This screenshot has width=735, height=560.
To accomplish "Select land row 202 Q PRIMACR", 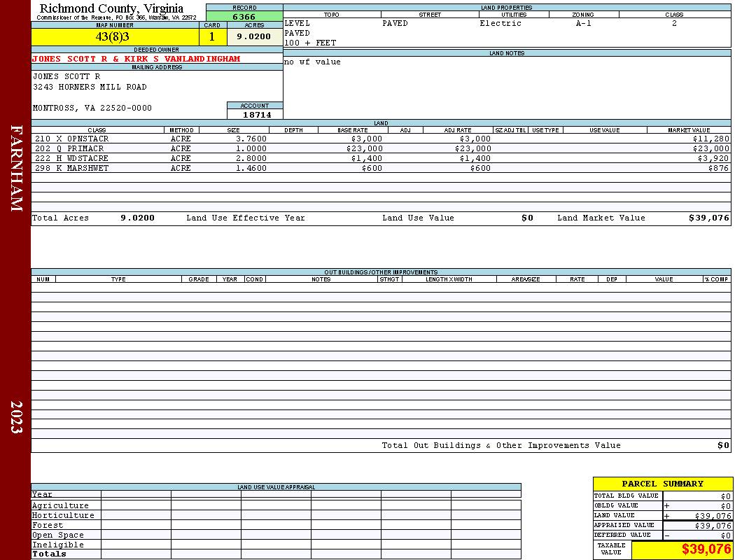I will tap(381, 148).
